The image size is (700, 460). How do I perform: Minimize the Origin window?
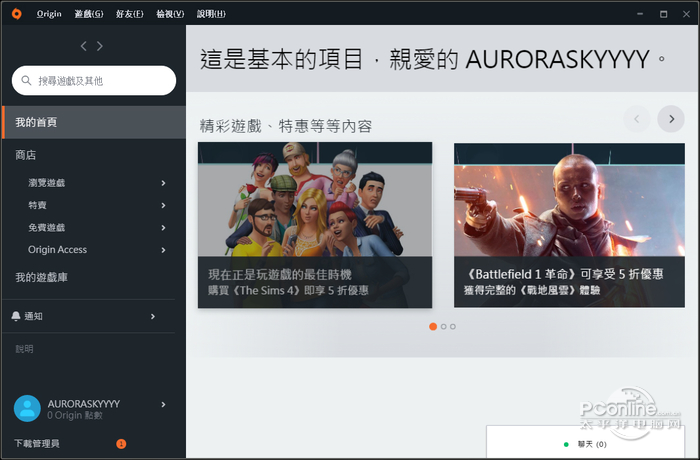pyautogui.click(x=640, y=14)
